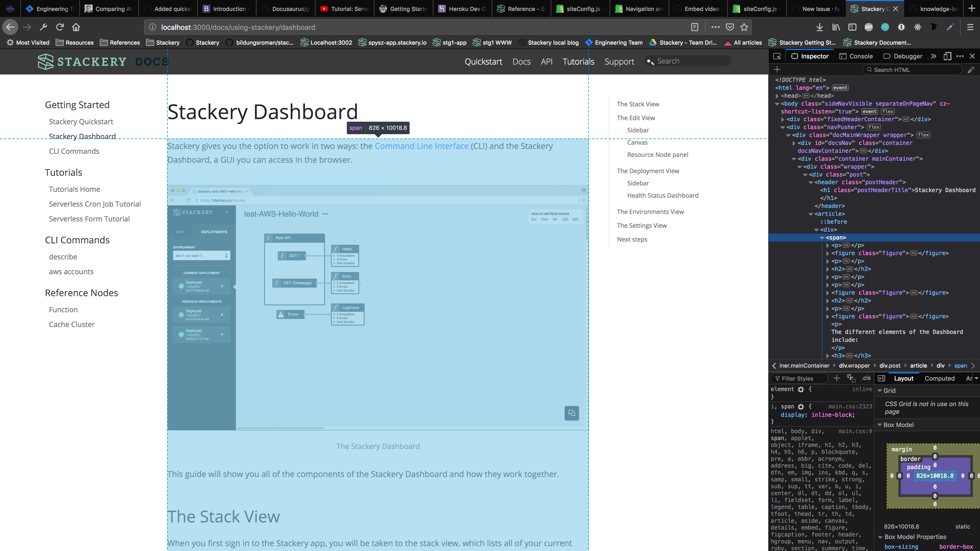Show event listeners on html element badge
Image resolution: width=980 pixels, height=551 pixels.
click(x=840, y=88)
